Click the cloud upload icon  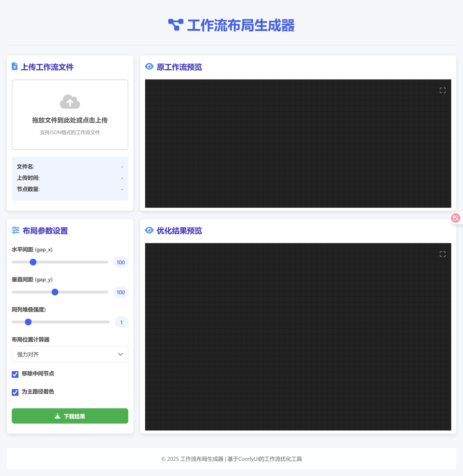point(70,102)
